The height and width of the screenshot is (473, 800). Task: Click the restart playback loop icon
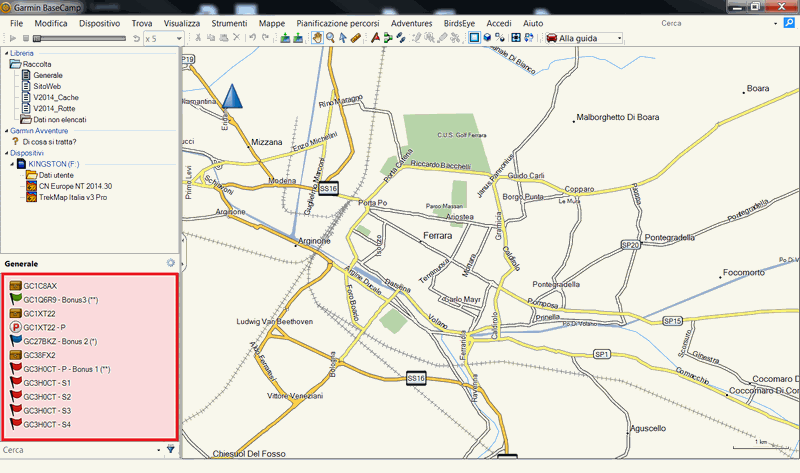point(136,38)
